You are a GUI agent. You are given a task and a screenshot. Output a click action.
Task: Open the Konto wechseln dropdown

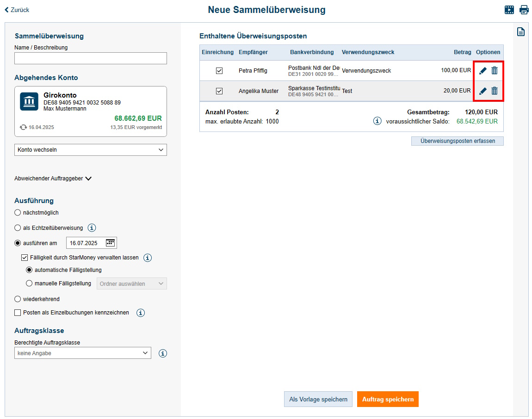90,150
